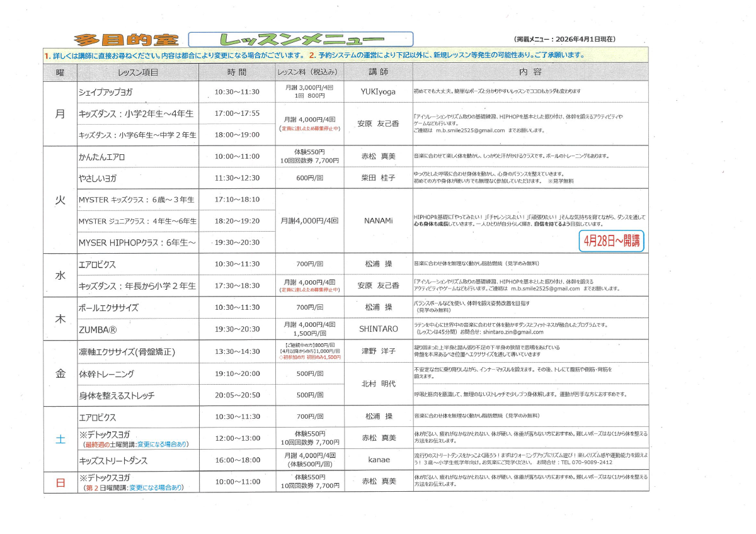Click 凛軸エクササイズ(骨盤矯正) lesson name

tap(127, 351)
